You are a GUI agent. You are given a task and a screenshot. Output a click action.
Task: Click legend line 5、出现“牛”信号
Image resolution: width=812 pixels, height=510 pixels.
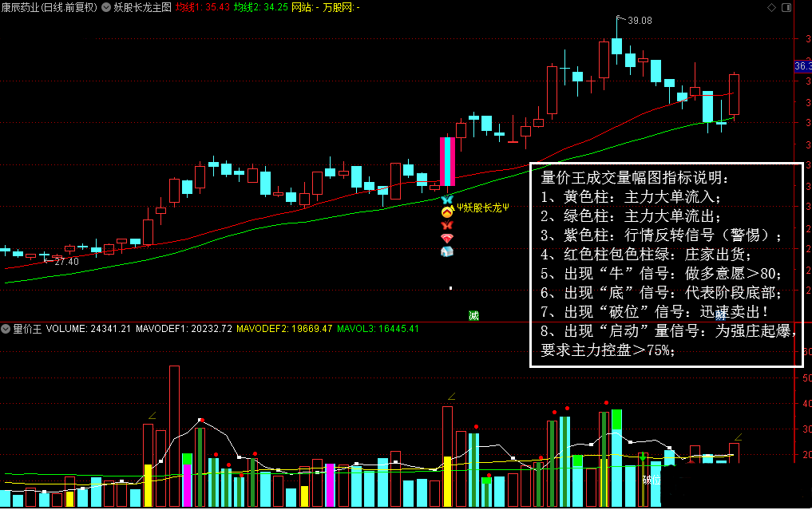click(661, 274)
